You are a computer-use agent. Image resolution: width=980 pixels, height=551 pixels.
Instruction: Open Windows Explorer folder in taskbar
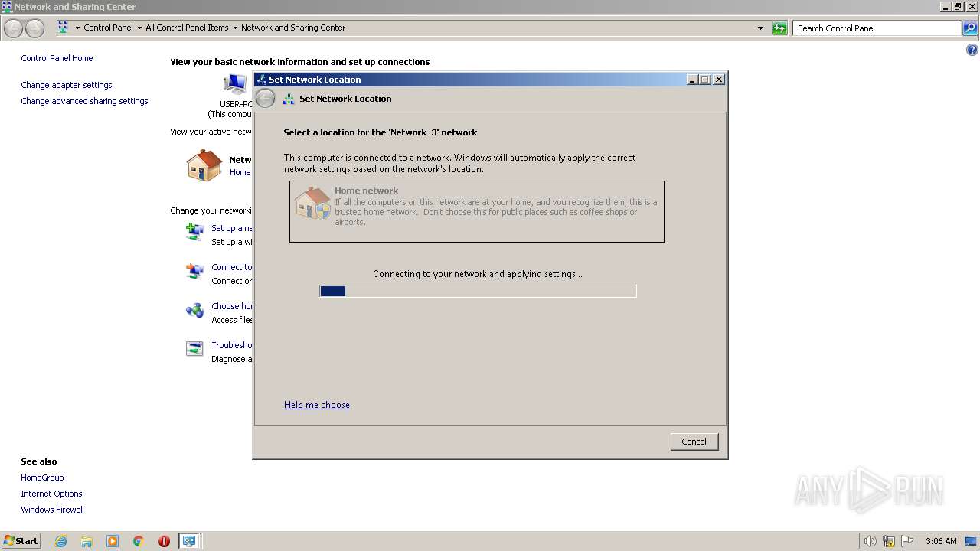coord(87,541)
